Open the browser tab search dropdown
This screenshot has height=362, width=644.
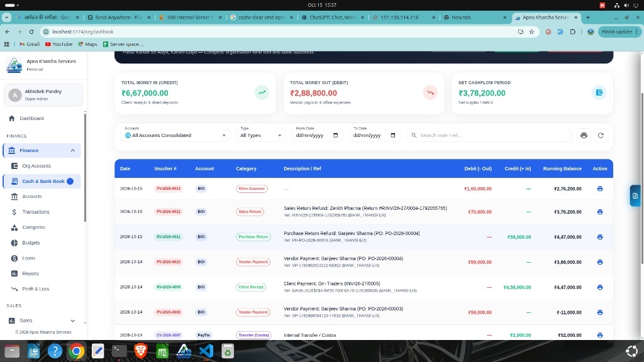coord(6,17)
